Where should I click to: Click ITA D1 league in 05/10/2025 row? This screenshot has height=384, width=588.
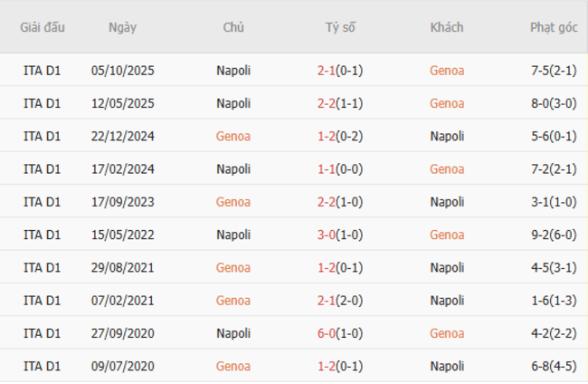click(x=43, y=71)
